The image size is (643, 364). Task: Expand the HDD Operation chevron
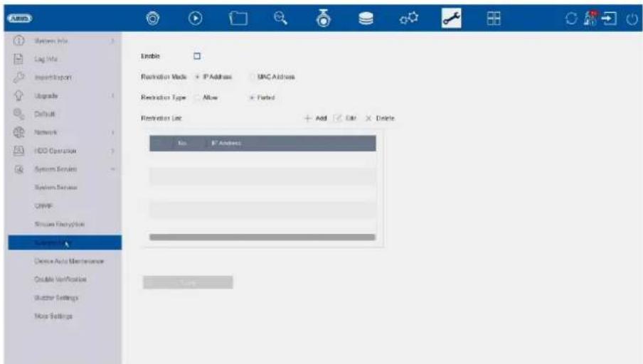[x=112, y=151]
